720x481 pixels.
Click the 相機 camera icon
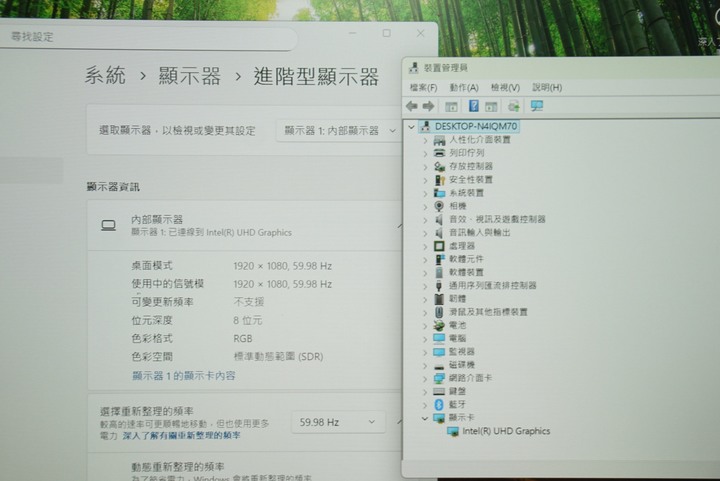[439, 206]
